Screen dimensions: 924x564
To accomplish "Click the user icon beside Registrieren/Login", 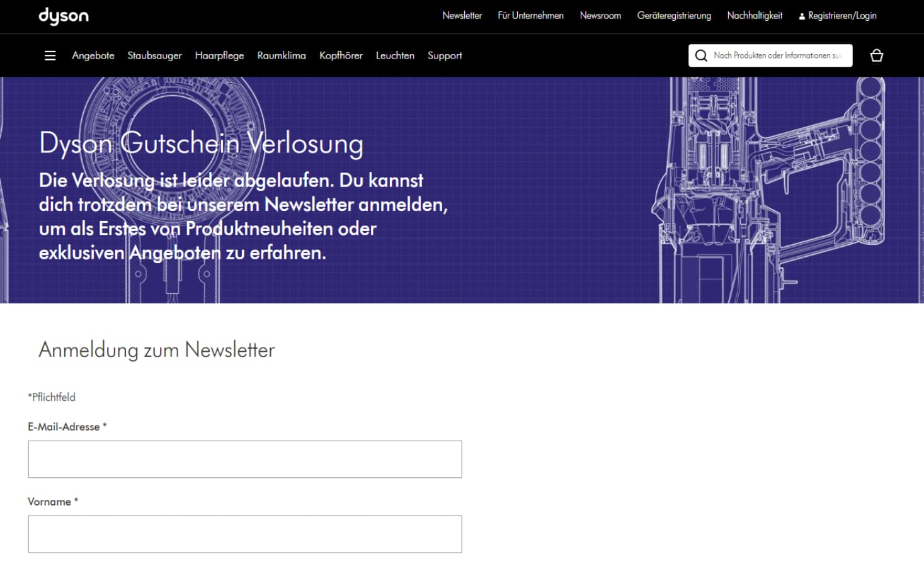I will click(x=801, y=16).
